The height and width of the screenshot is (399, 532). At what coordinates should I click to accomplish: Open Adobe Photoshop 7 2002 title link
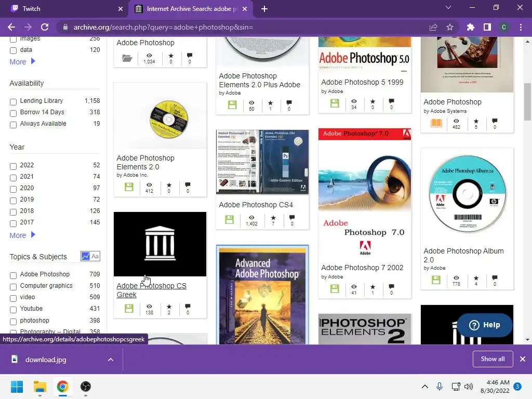point(362,268)
